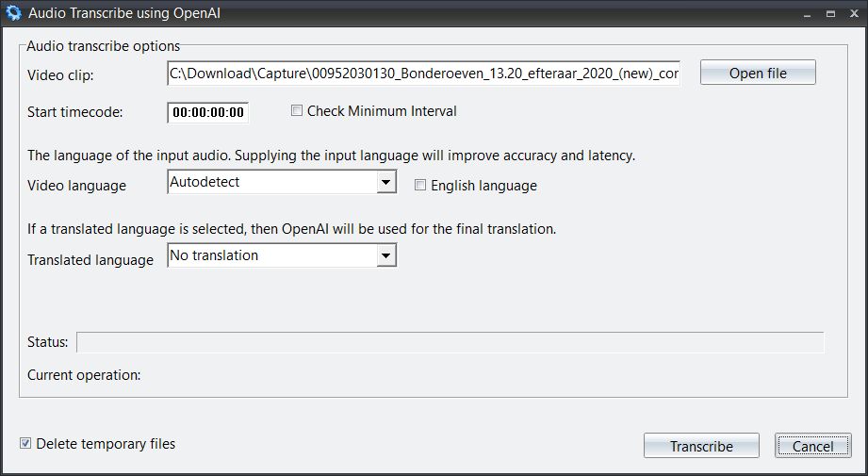Focus the Start timecode field

(x=208, y=112)
